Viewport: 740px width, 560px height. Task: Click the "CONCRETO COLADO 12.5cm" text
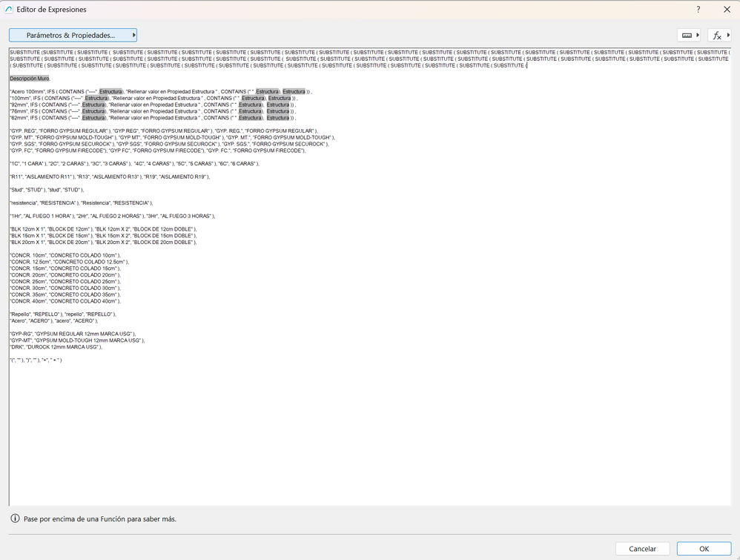click(89, 262)
